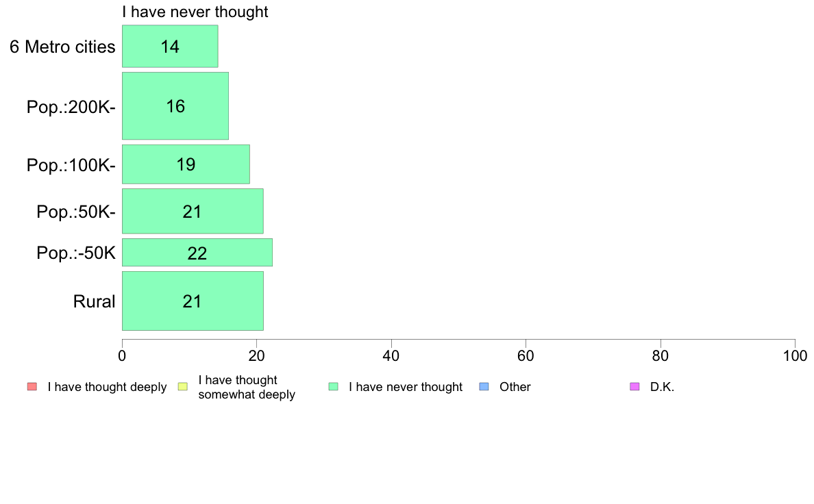Image resolution: width=814 pixels, height=504 pixels.
Task: Click the blue 'Other' legend swatch
Action: pos(484,387)
